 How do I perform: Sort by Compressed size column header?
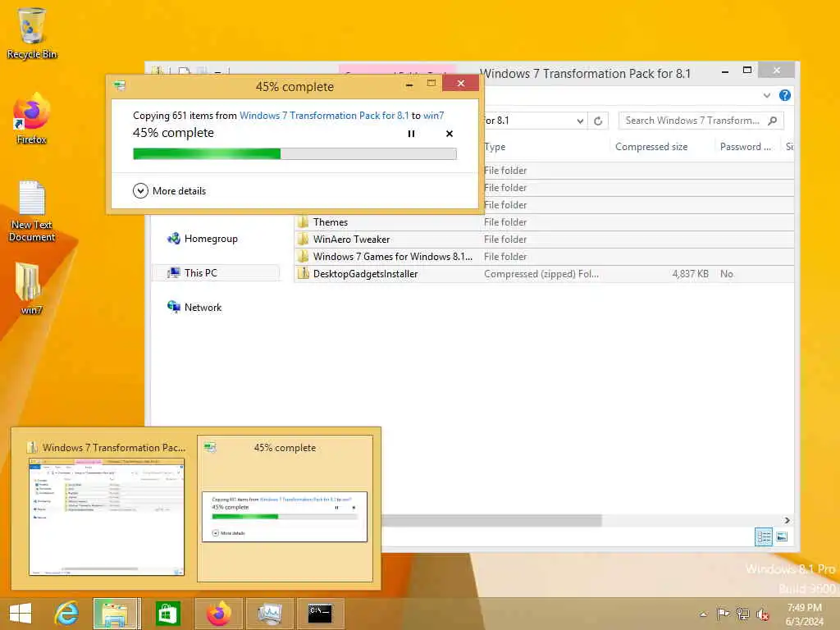tap(651, 147)
